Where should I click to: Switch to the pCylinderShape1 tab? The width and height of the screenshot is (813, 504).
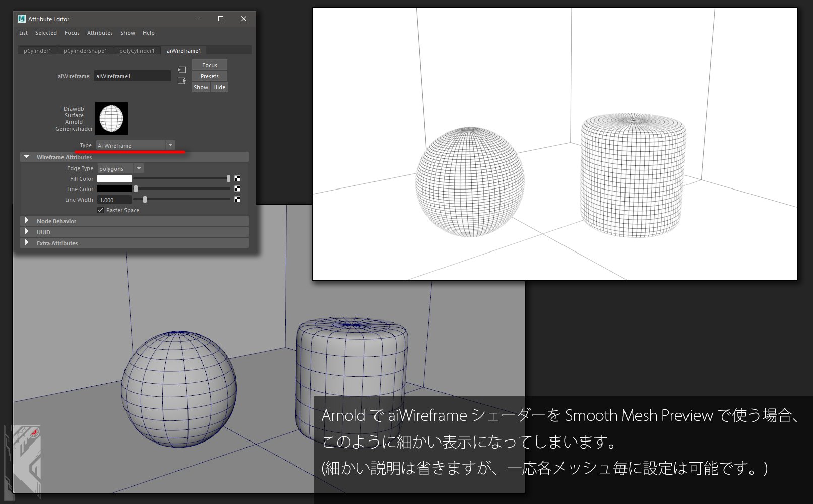tap(85, 50)
